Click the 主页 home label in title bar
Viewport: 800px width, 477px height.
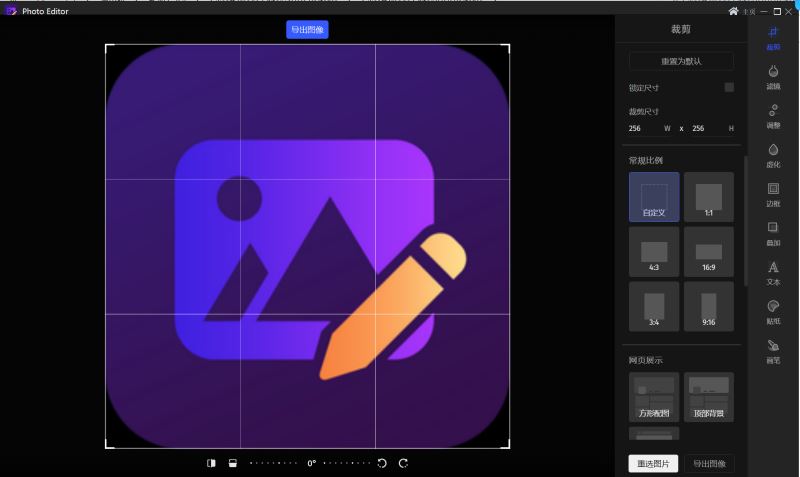pyautogui.click(x=748, y=12)
